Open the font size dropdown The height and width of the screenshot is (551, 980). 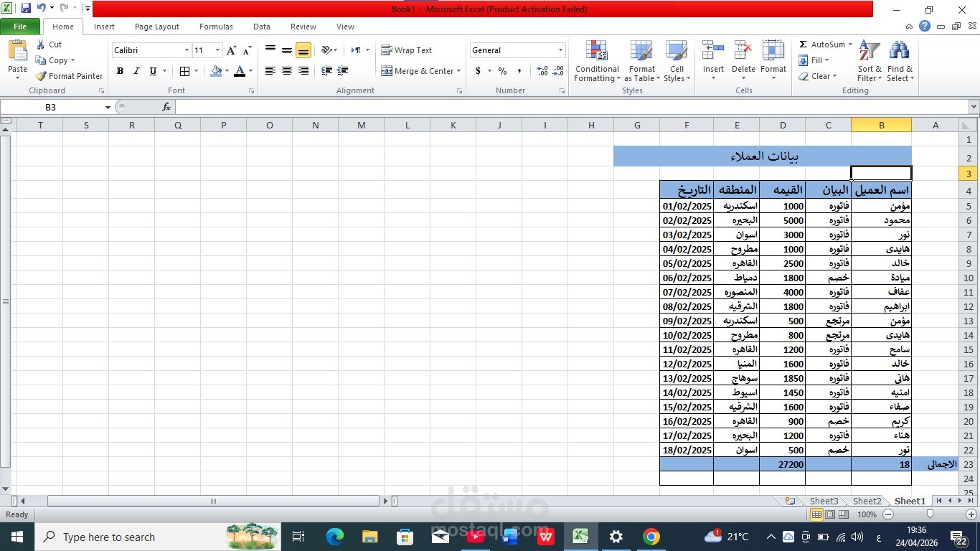(x=217, y=50)
